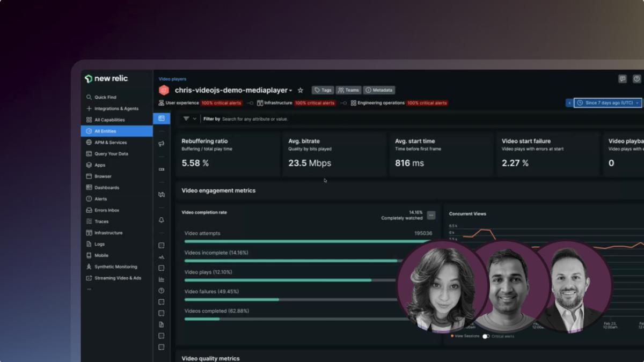Open the feedback chat icon at top right
This screenshot has height=362, width=644.
[623, 79]
